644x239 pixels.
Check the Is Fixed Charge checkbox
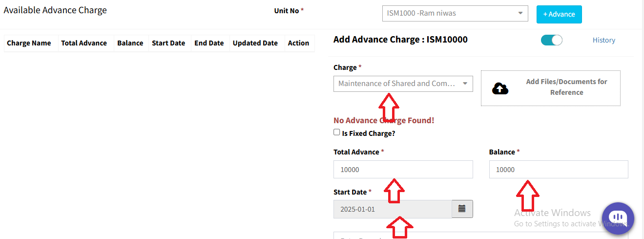336,132
